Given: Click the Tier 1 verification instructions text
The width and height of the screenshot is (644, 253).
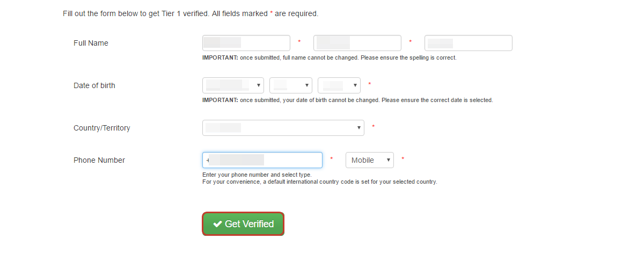Looking at the screenshot, I should point(191,13).
